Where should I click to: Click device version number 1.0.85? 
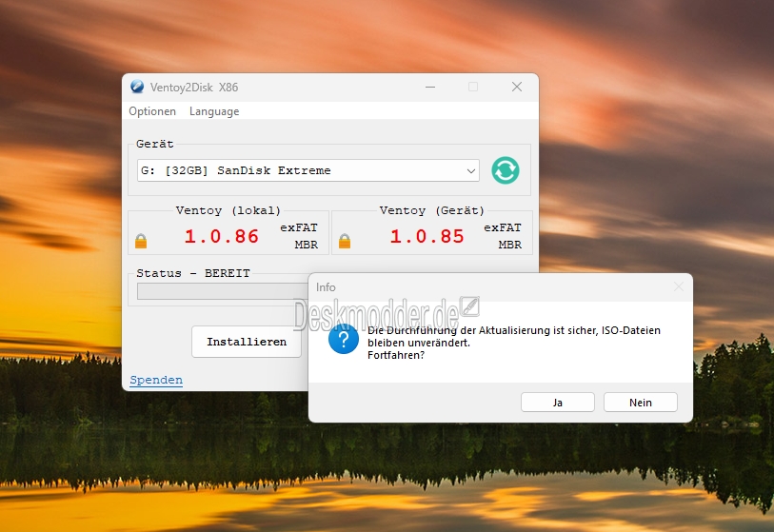point(427,236)
